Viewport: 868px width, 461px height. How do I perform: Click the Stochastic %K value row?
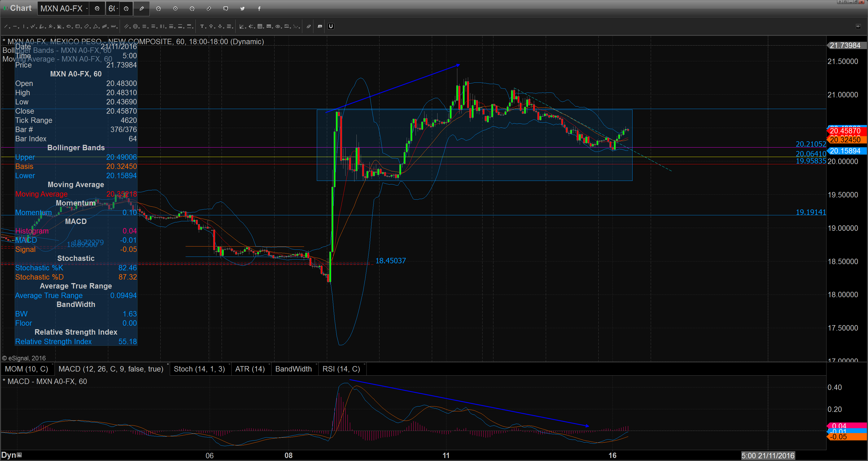[76, 268]
